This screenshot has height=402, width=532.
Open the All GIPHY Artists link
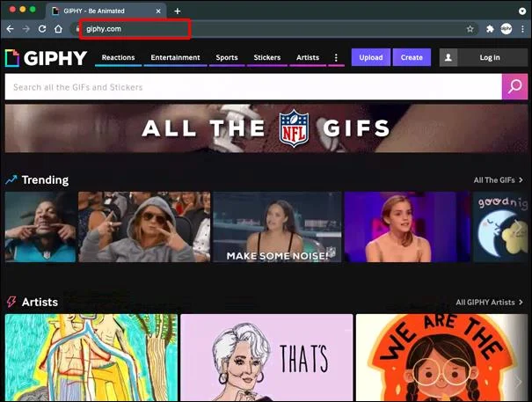coord(485,303)
